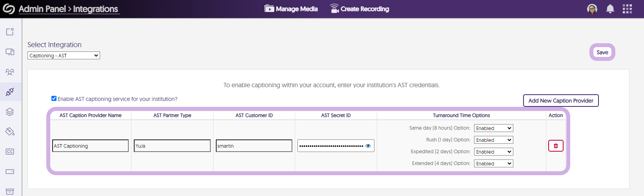The height and width of the screenshot is (196, 644).
Task: Click the user profile avatar
Action: point(592,9)
